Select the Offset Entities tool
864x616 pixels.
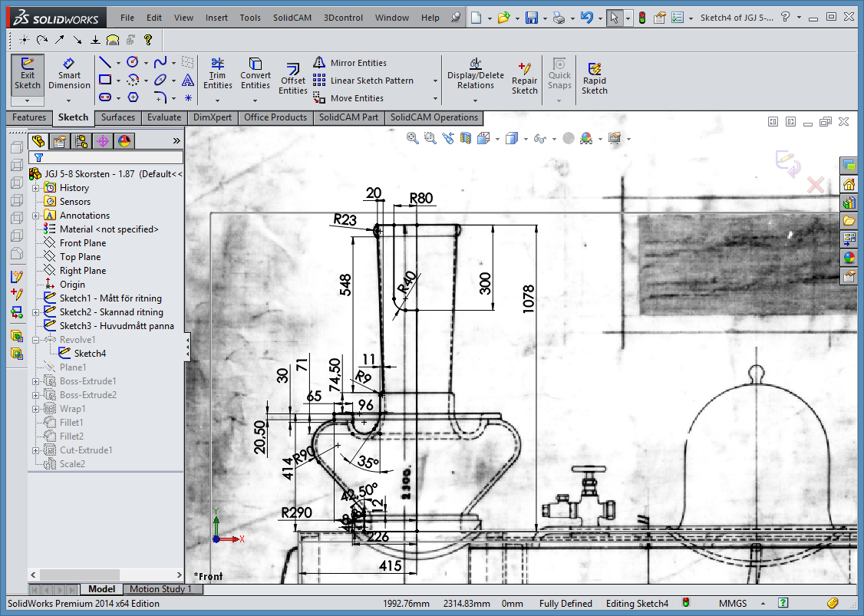(292, 77)
